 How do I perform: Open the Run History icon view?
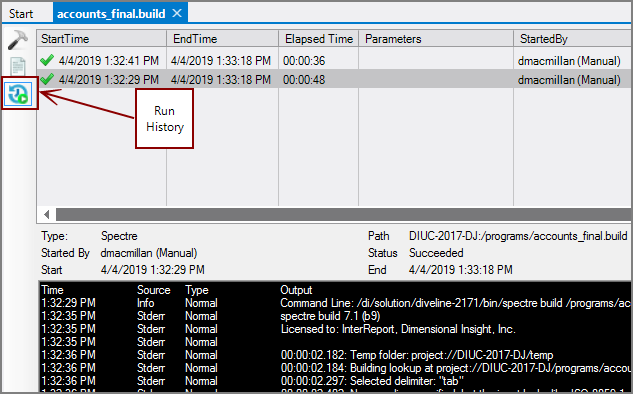[19, 94]
